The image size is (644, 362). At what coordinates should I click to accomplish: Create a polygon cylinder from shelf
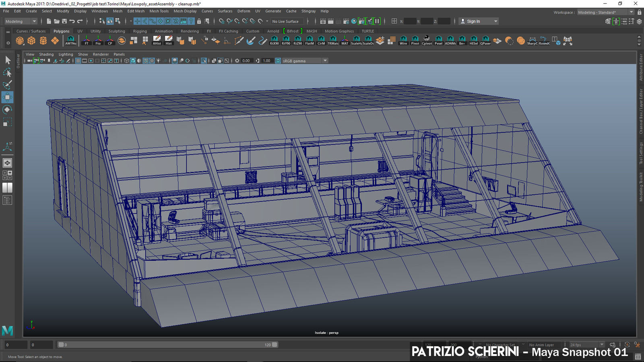point(43,41)
